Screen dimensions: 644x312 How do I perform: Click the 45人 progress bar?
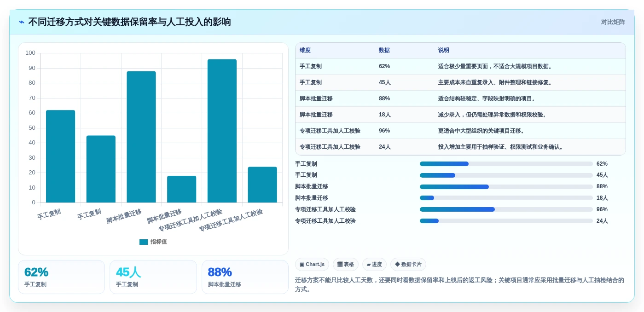tap(506, 175)
